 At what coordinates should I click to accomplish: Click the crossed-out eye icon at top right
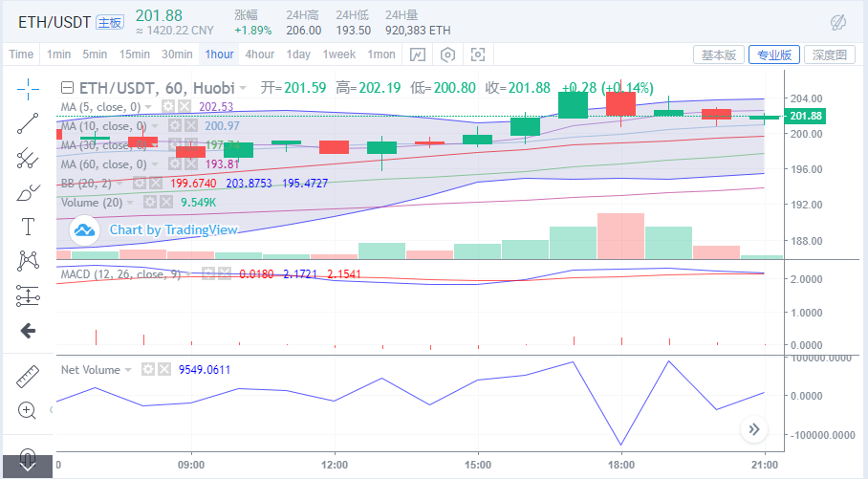[838, 22]
